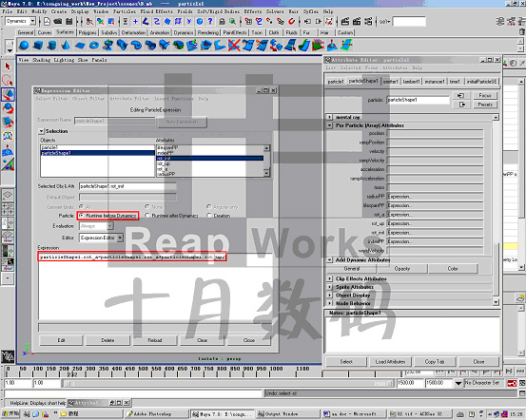The height and width of the screenshot is (420, 526).
Task: Select Angular only radio button
Action: coord(209,206)
